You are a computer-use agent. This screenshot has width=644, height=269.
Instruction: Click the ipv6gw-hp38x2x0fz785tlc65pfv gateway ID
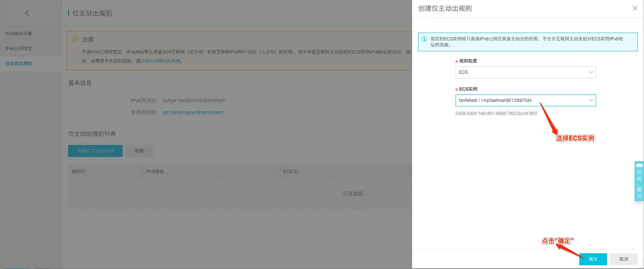194,100
